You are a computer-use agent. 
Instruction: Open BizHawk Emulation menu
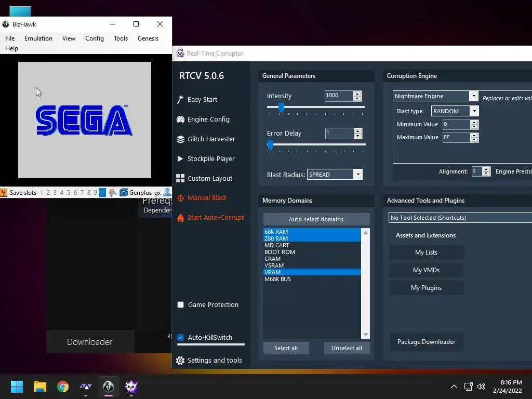click(x=38, y=38)
